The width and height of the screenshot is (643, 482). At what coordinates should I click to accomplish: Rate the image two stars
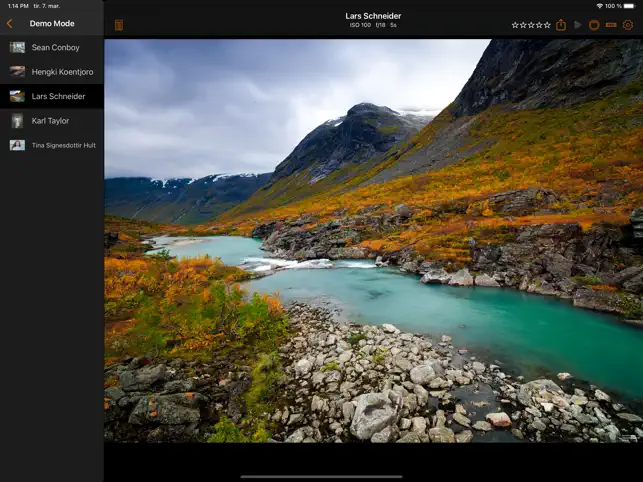(523, 25)
